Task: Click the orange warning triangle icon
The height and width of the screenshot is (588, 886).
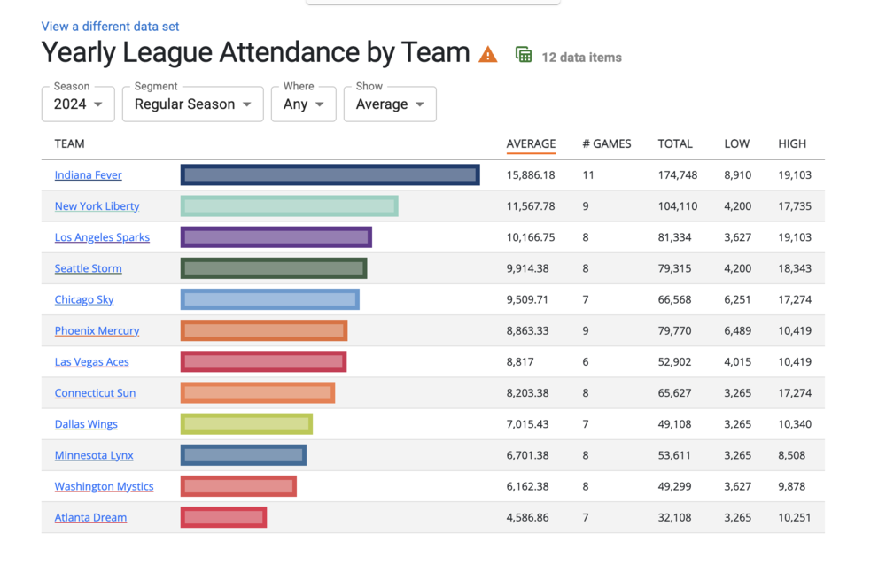Action: [x=487, y=55]
